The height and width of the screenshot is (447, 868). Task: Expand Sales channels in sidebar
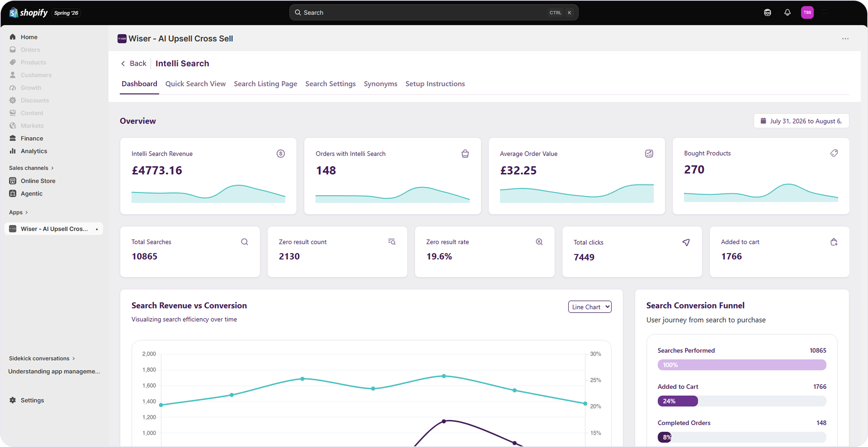coord(31,168)
